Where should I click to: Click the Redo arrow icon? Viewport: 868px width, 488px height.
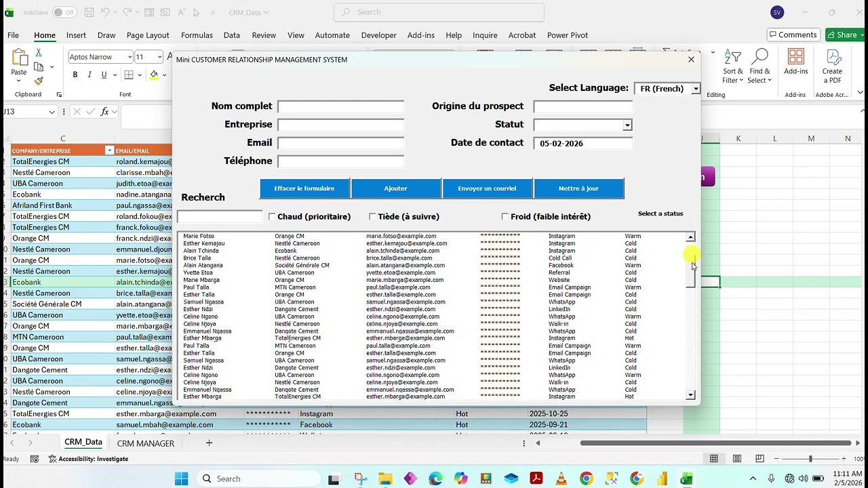(129, 12)
